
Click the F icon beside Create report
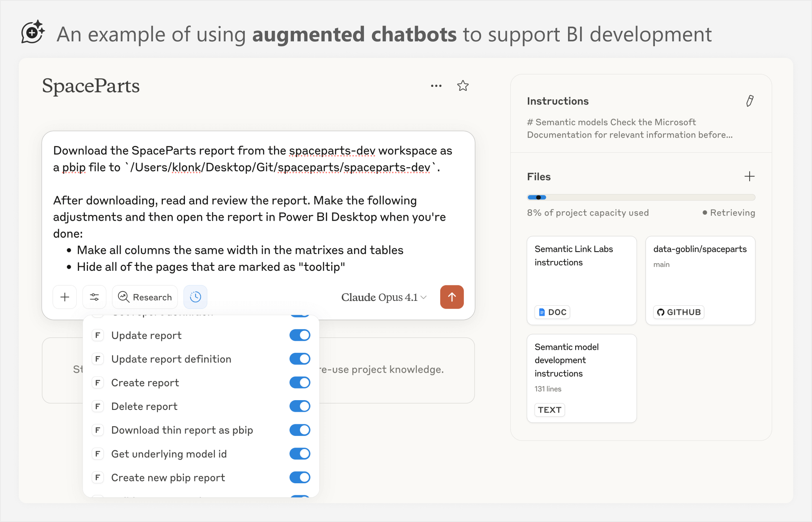pyautogui.click(x=98, y=382)
